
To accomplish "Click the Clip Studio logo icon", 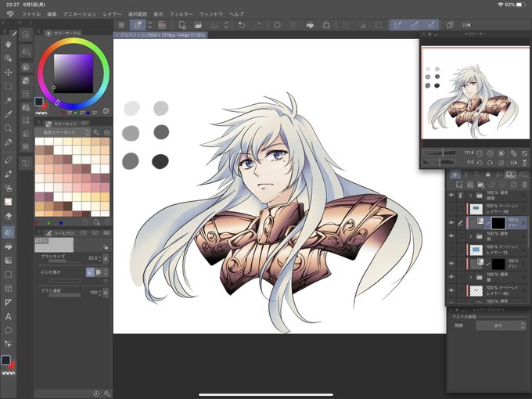I will (x=10, y=14).
